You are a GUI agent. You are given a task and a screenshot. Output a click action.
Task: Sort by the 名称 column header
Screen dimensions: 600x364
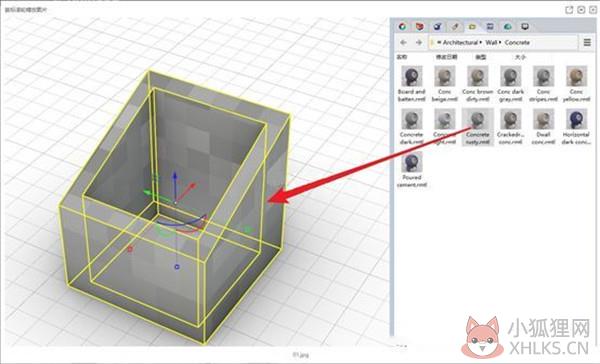tap(401, 57)
